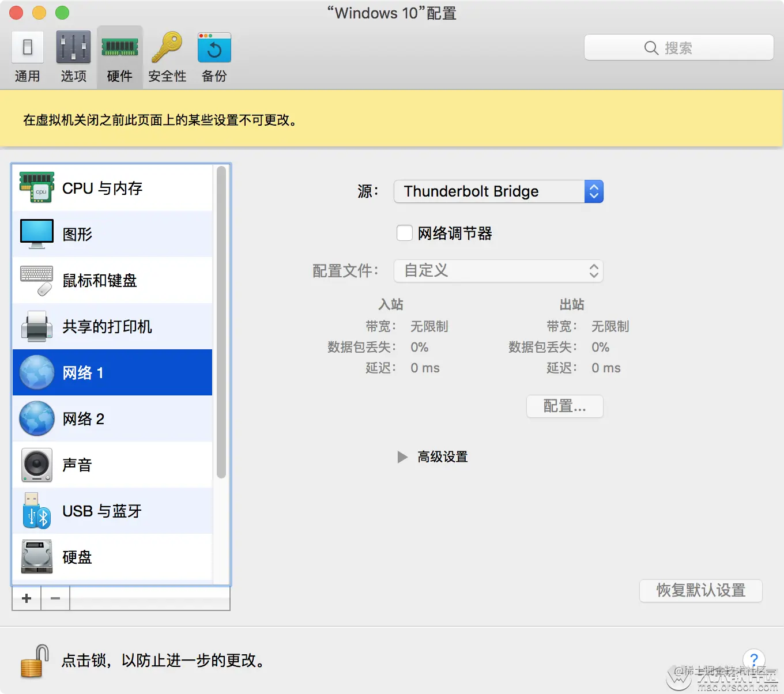This screenshot has height=694, width=784.
Task: Click the 网络 1 globe icon
Action: [x=37, y=372]
